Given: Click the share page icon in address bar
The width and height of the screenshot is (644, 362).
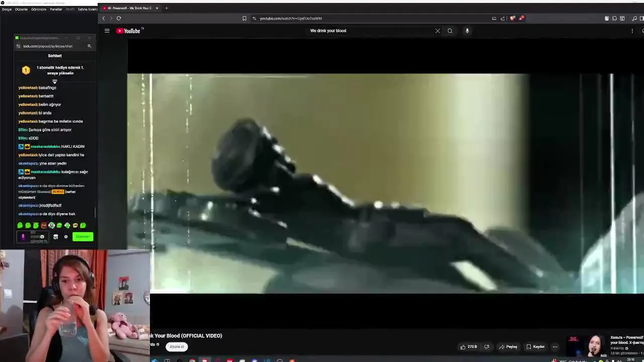Looking at the screenshot, I should coord(503,18).
